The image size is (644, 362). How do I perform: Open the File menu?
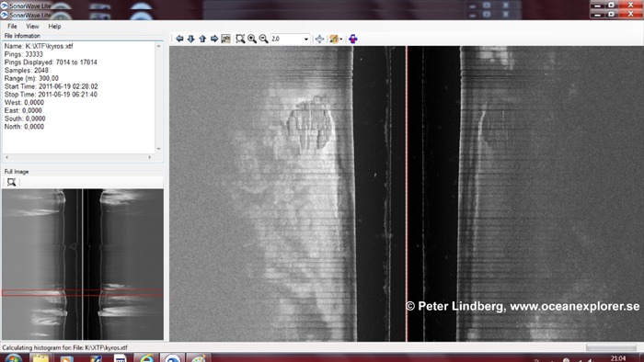click(x=12, y=27)
